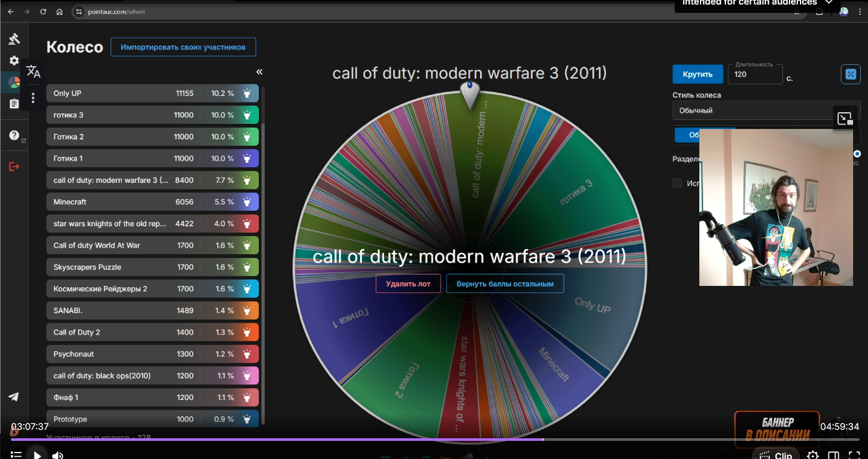The width and height of the screenshot is (868, 459).
Task: Click the Длительность duration field
Action: (755, 74)
